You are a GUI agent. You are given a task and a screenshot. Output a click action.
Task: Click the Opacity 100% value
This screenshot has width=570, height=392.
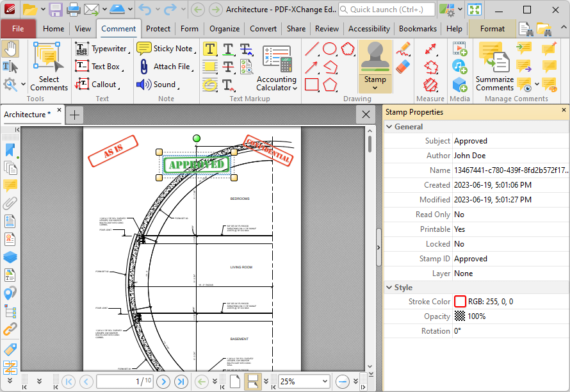coord(476,316)
